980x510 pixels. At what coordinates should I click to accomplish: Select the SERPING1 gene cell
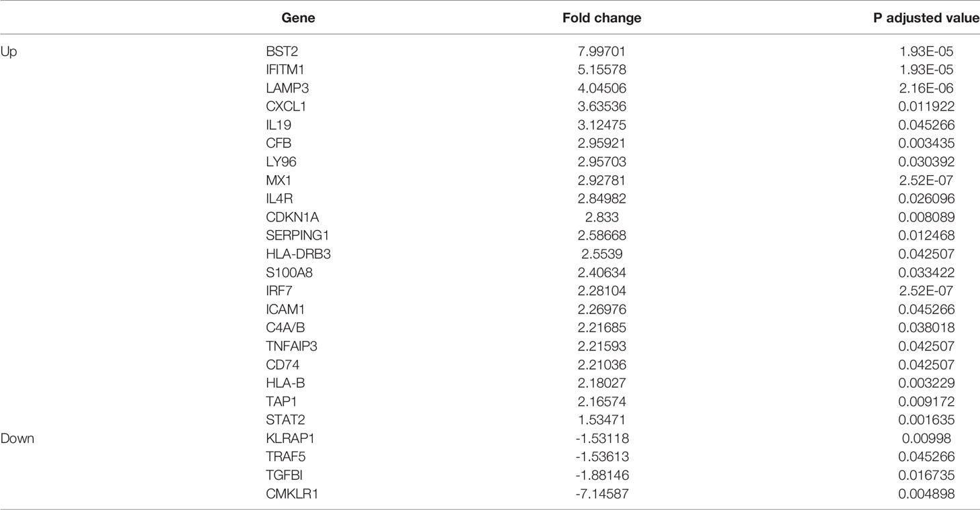pos(293,236)
